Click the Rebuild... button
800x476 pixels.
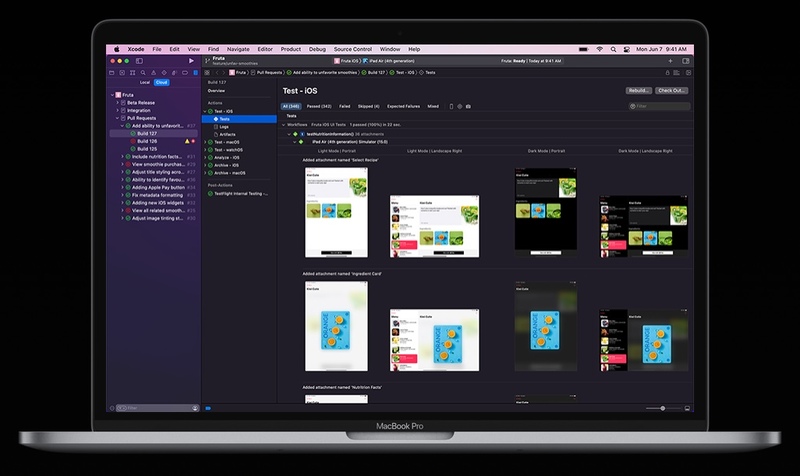[639, 90]
